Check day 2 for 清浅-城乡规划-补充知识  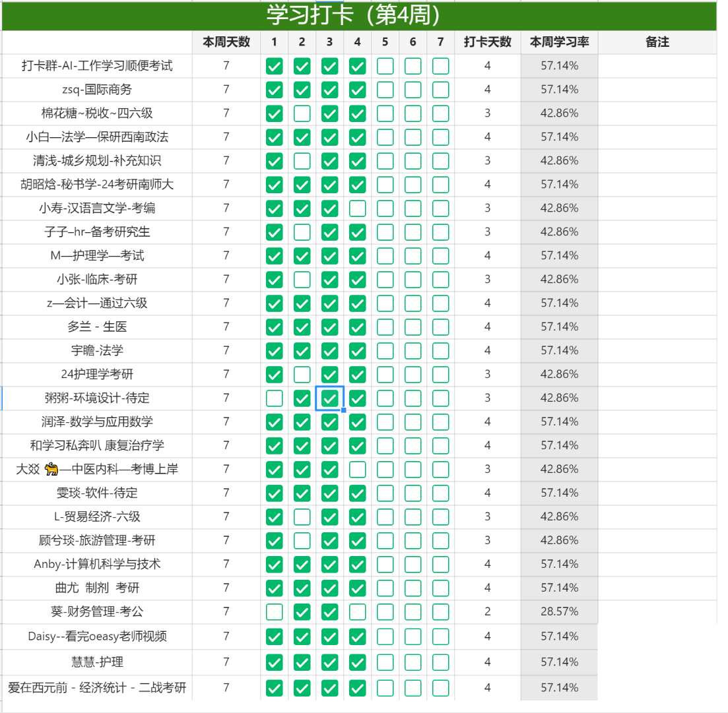click(302, 160)
